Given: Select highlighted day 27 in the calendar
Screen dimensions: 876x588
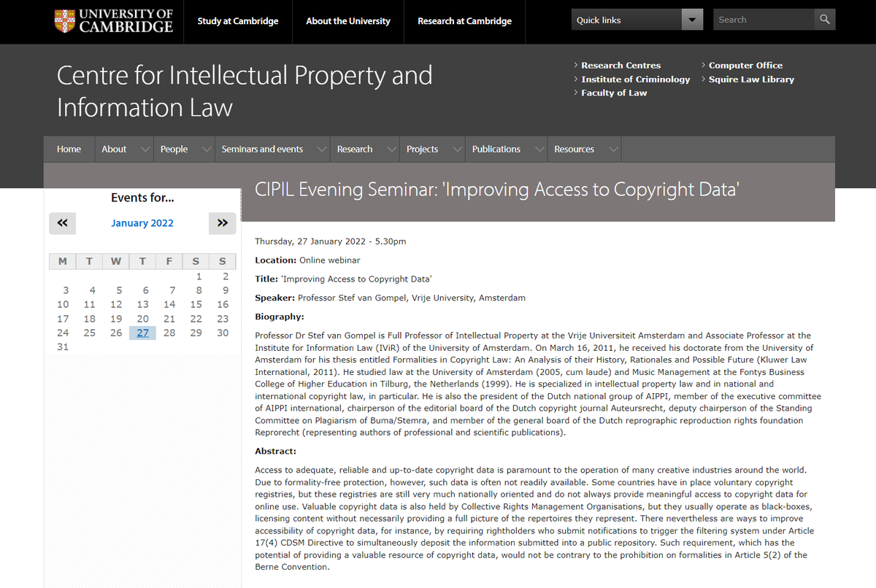Looking at the screenshot, I should click(142, 333).
